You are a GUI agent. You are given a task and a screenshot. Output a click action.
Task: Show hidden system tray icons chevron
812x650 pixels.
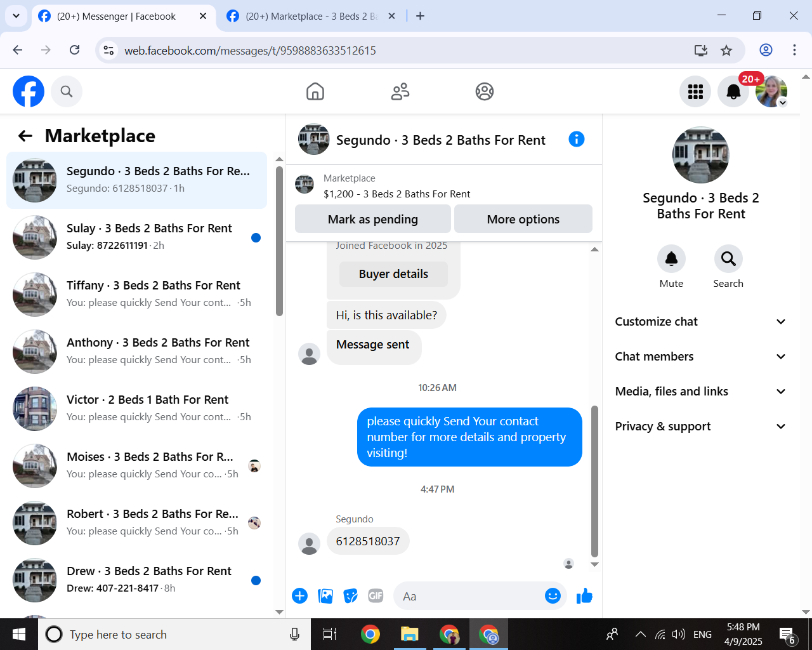(x=641, y=634)
